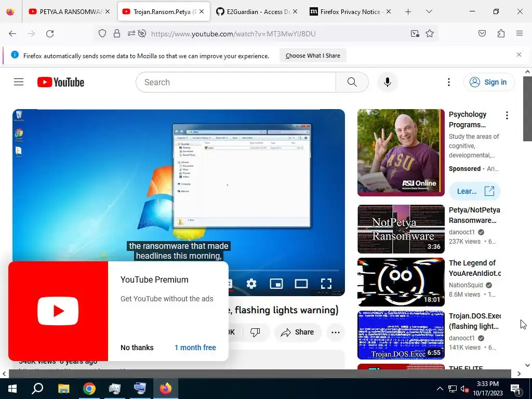The height and width of the screenshot is (399, 532).
Task: Open Firefox application menu
Action: tap(519, 34)
